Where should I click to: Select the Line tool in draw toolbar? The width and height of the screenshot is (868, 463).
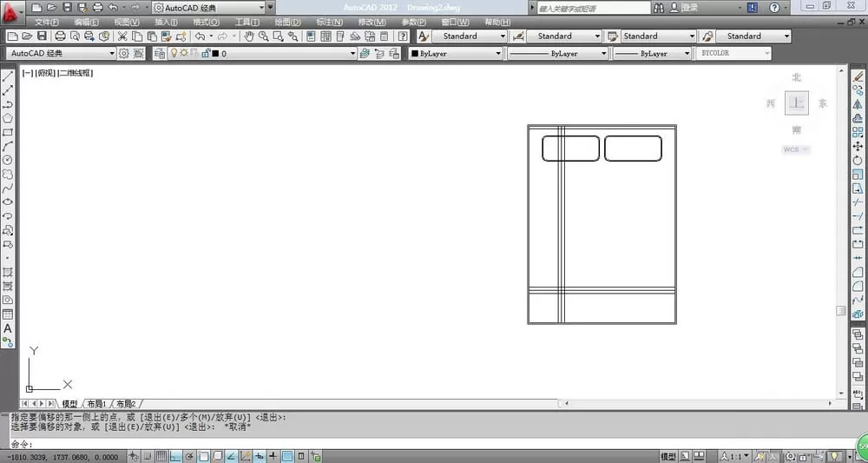click(8, 76)
